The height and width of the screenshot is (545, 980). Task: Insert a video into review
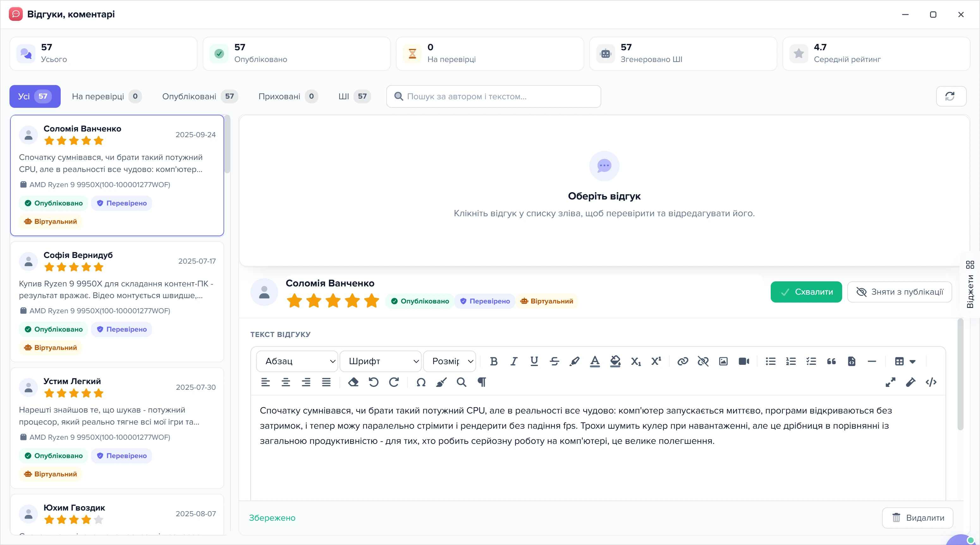(744, 361)
